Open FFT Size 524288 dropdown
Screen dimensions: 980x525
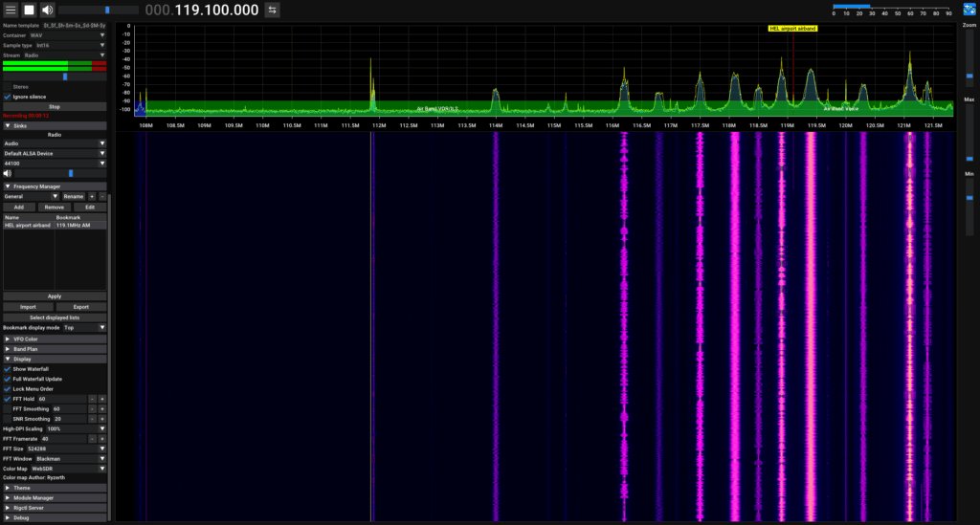click(x=66, y=449)
